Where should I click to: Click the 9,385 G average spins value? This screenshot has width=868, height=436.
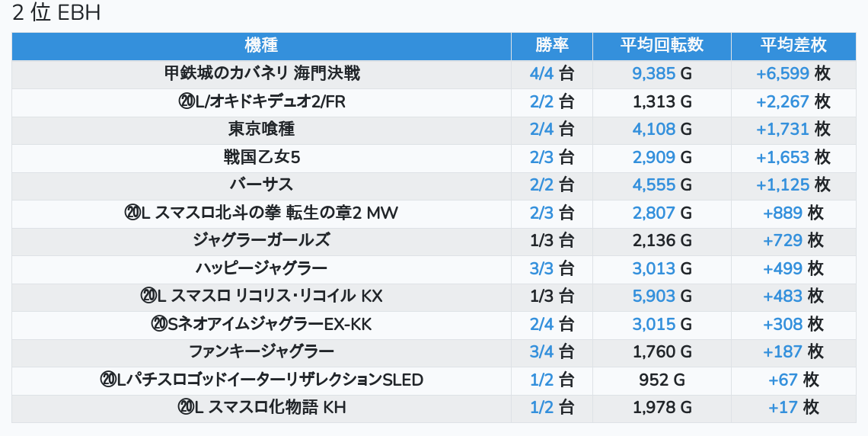(x=662, y=74)
